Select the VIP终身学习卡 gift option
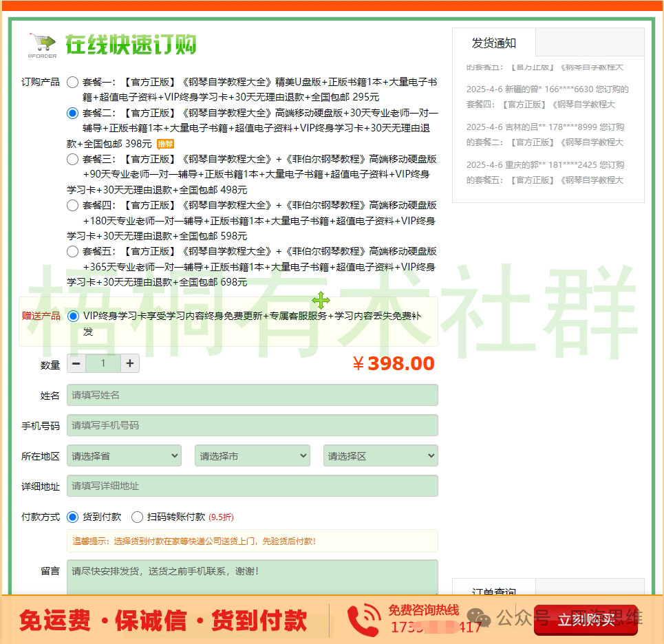The image size is (664, 644). point(73,316)
